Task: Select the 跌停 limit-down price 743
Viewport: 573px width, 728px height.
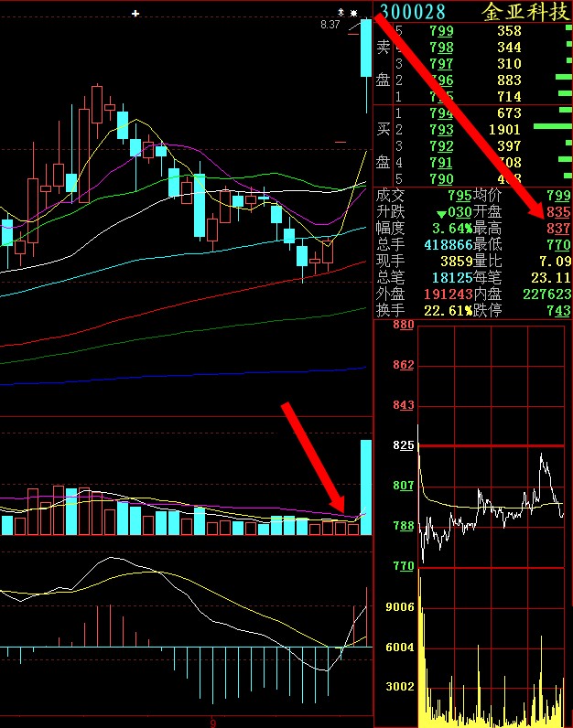Action: (557, 311)
